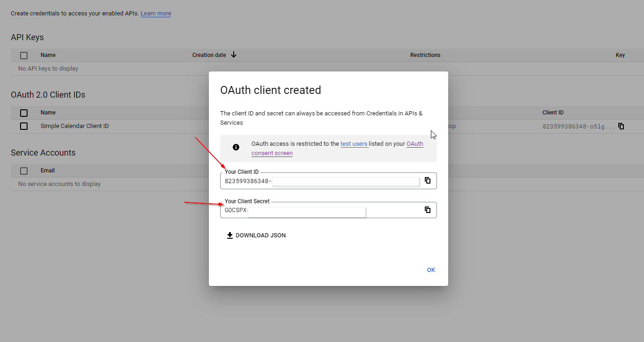Click the info icon in the OAuth notice
Screen dimensions: 644x342
236,147
